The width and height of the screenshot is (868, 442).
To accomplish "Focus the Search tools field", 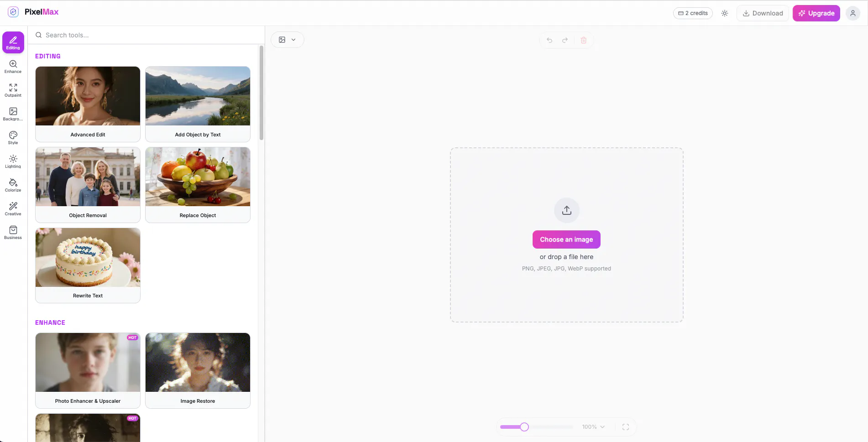I will 146,35.
